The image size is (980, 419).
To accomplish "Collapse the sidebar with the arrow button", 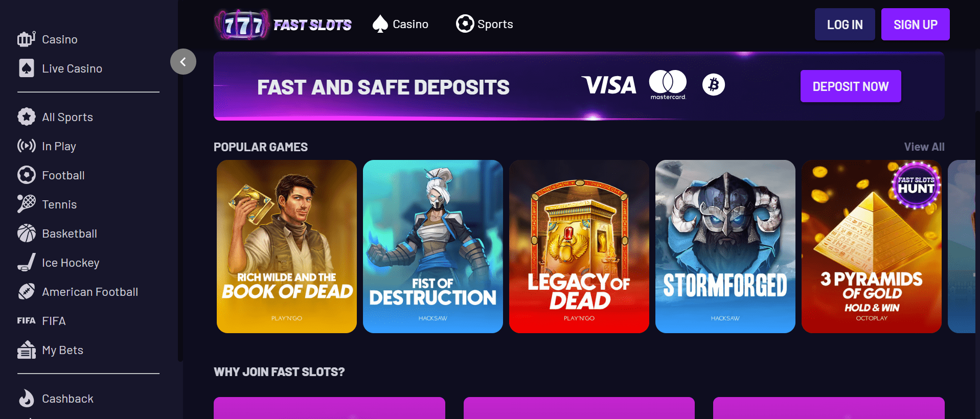I will tap(183, 62).
